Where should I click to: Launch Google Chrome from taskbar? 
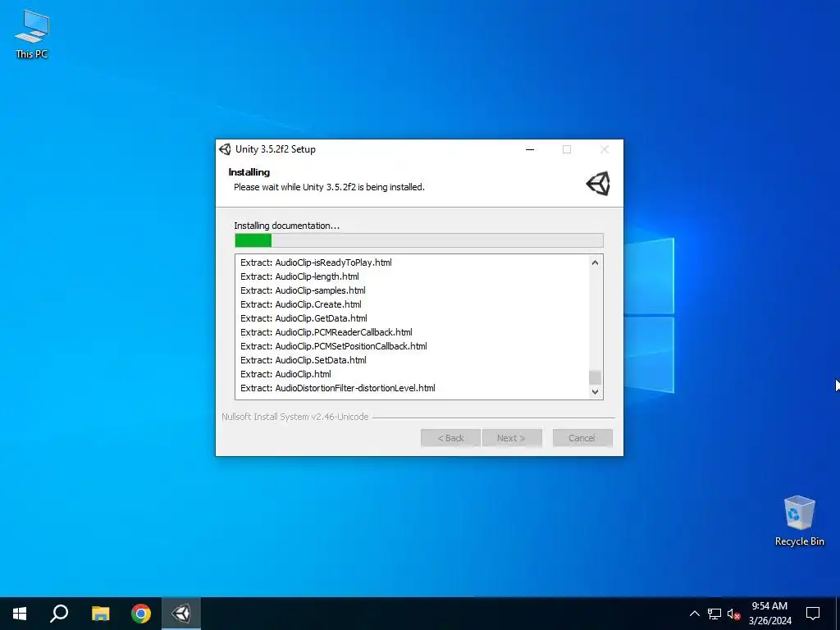coord(141,614)
